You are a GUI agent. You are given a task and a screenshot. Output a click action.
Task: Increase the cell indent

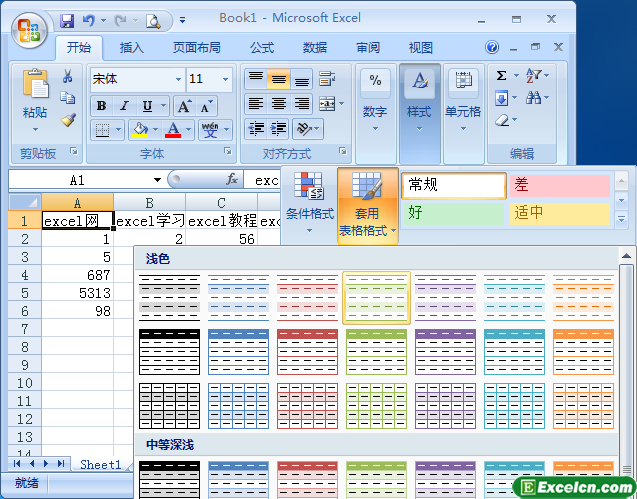pyautogui.click(x=278, y=129)
